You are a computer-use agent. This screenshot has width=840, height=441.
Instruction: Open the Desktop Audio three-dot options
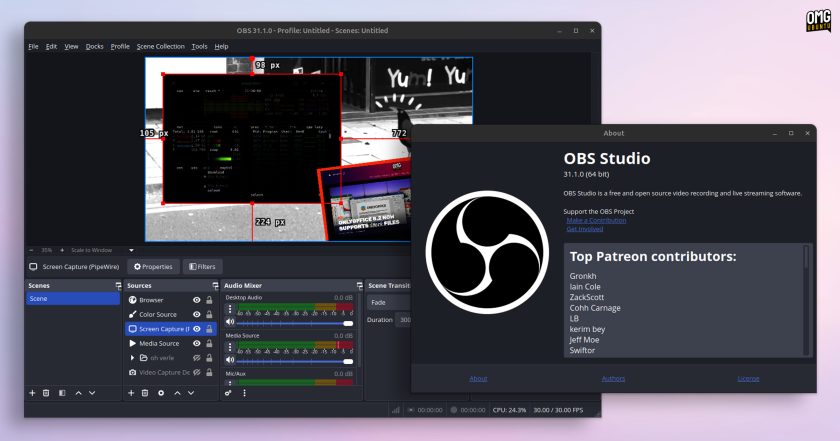230,309
